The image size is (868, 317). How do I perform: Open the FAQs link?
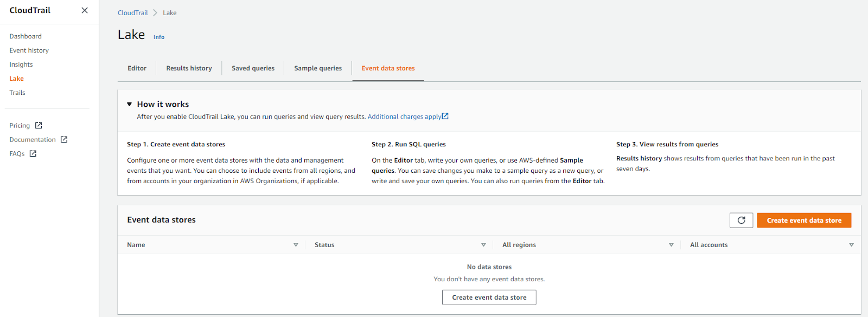coord(17,154)
